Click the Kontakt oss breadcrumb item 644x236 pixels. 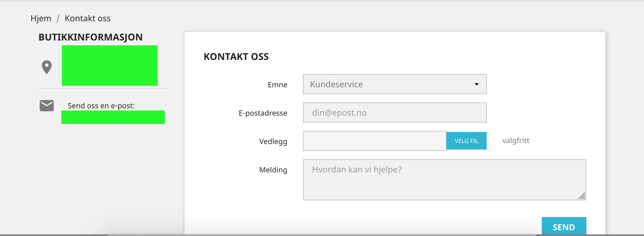(x=88, y=18)
